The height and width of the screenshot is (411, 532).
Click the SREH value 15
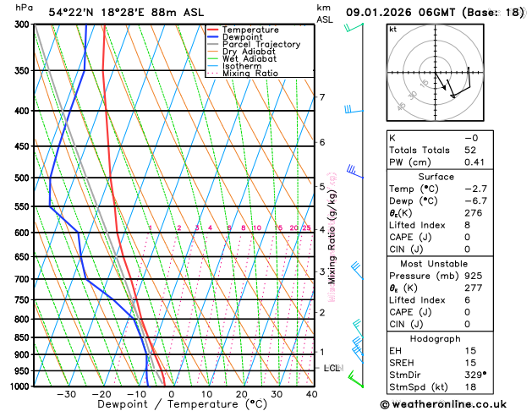(470, 363)
